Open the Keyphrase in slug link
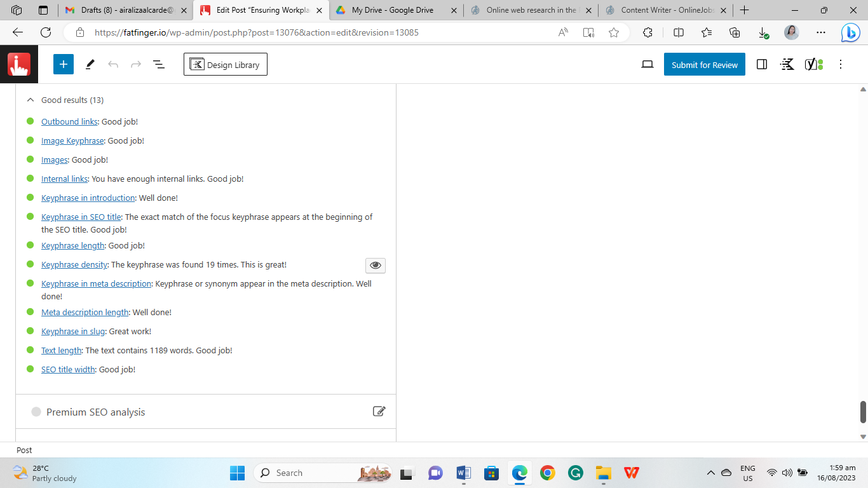This screenshot has height=488, width=868. (x=73, y=331)
